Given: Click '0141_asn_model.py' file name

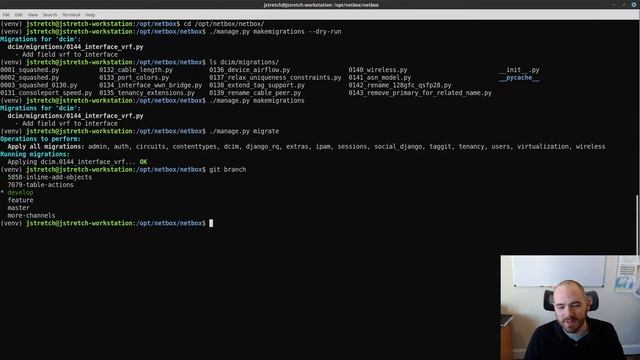Looking at the screenshot, I should pos(380,78).
